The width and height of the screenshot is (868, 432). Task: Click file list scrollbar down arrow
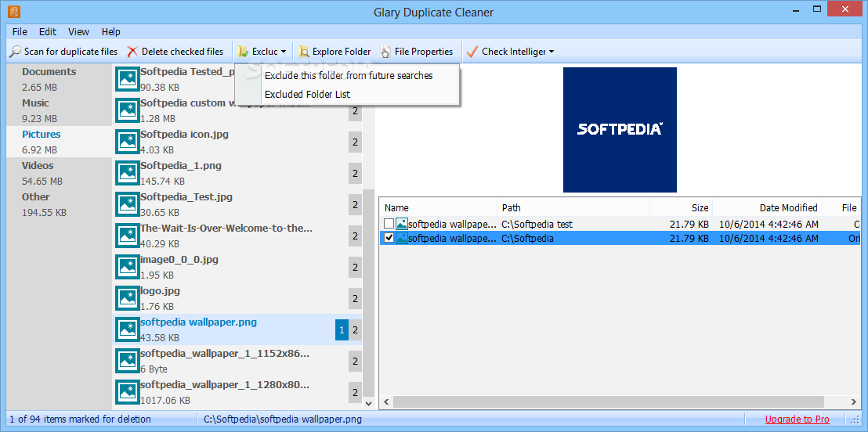click(x=369, y=404)
